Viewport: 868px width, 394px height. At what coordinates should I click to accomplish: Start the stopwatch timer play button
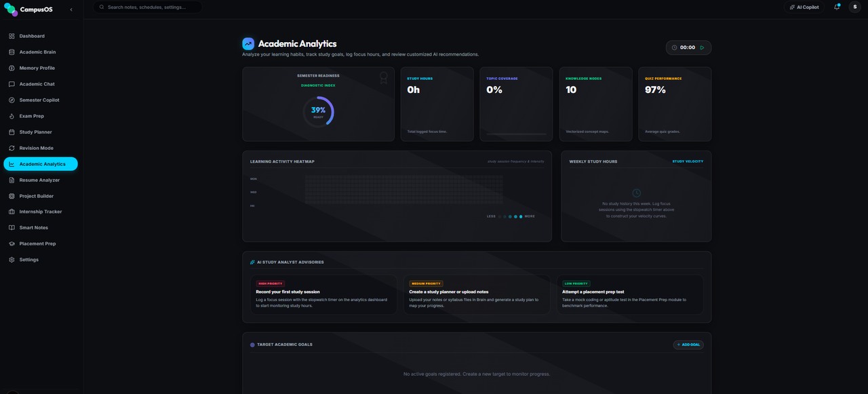tap(702, 47)
